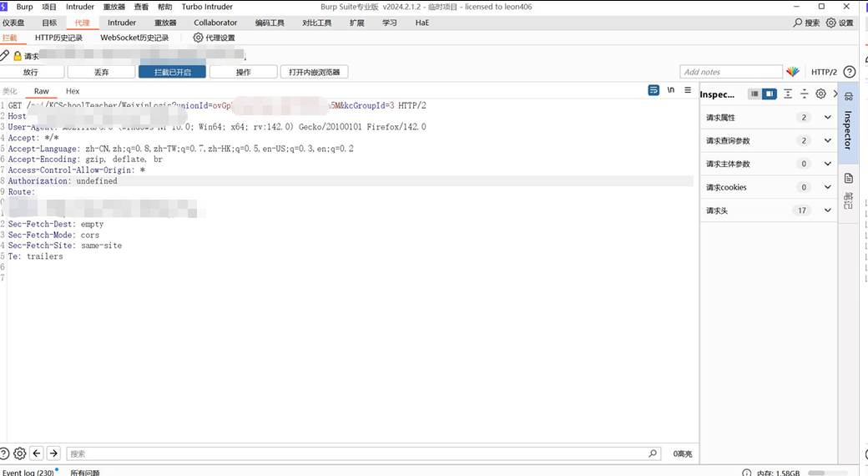Click the HTTP/2 protocol label
The height and width of the screenshot is (476, 868).
pyautogui.click(x=824, y=72)
